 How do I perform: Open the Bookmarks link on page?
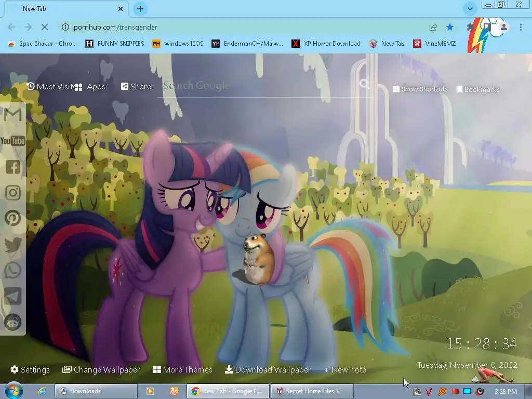478,89
